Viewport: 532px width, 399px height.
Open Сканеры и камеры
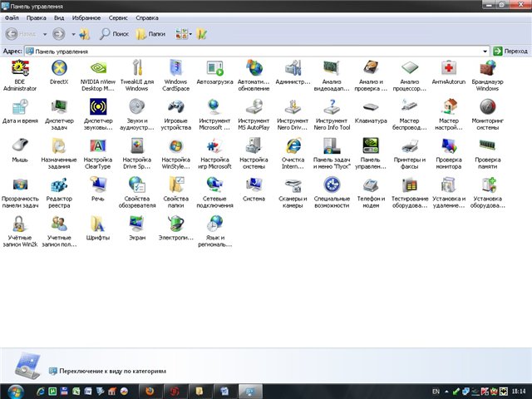click(293, 192)
